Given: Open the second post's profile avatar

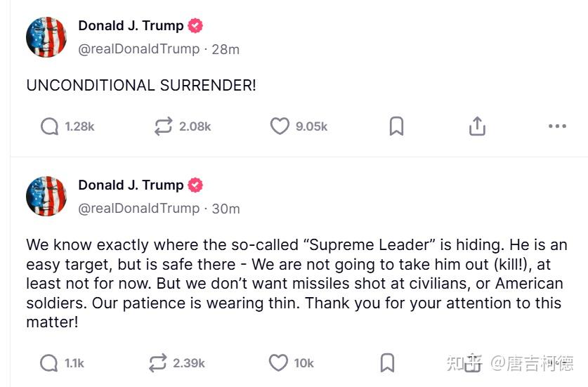Looking at the screenshot, I should [46, 196].
